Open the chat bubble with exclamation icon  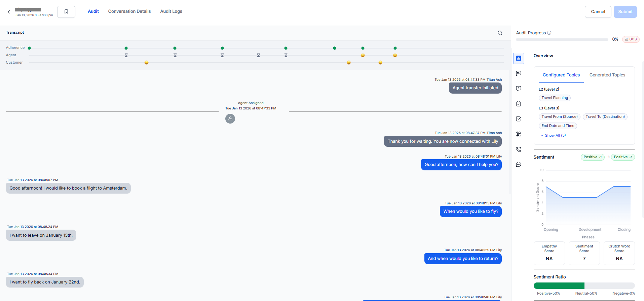point(519,89)
